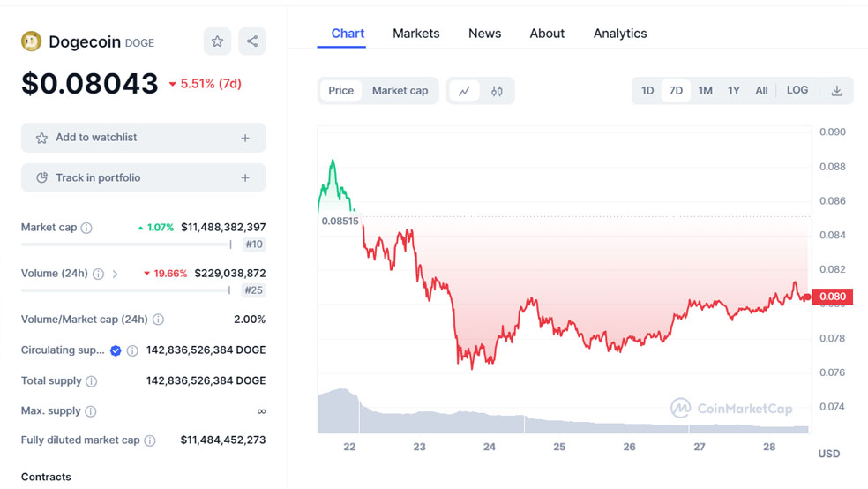The width and height of the screenshot is (868, 489).
Task: Toggle the LOG scale option
Action: pyautogui.click(x=797, y=90)
